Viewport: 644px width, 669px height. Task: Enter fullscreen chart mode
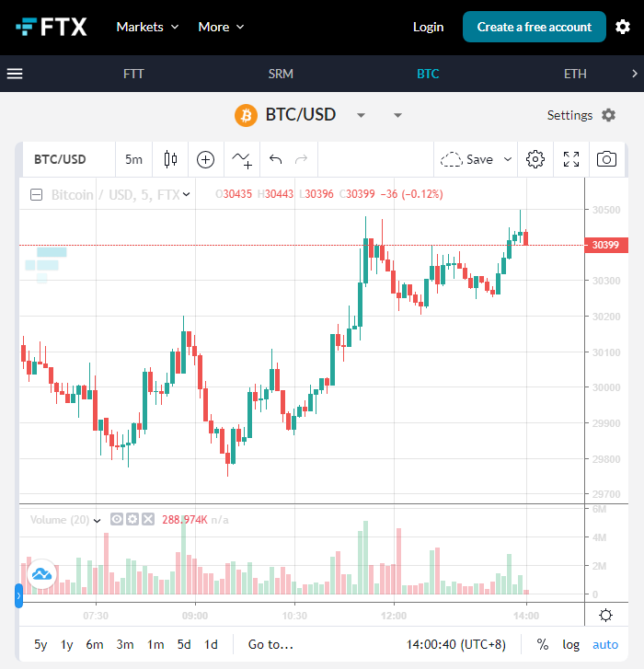coord(571,159)
